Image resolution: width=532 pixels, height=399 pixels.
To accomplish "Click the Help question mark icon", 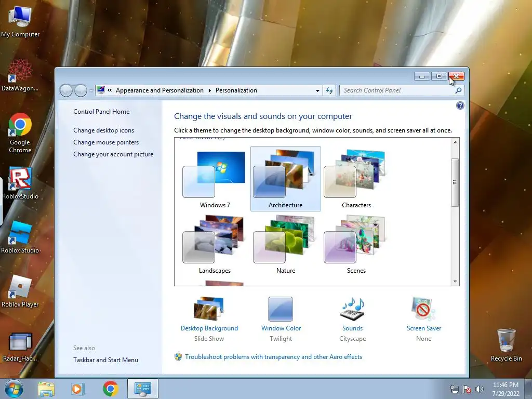I will pos(460,105).
